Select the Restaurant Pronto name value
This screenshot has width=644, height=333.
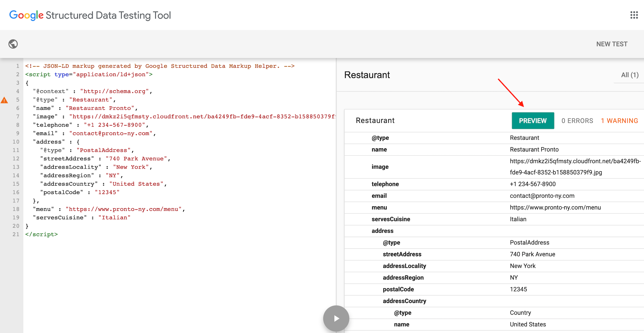coord(535,149)
